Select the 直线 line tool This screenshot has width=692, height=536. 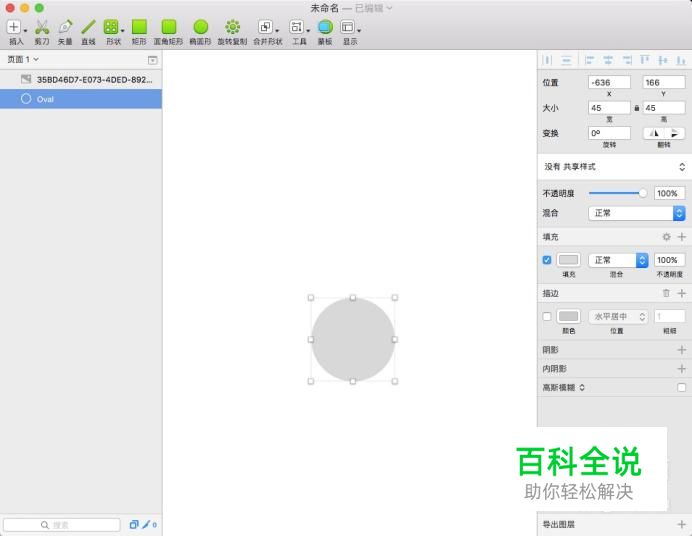tap(88, 28)
